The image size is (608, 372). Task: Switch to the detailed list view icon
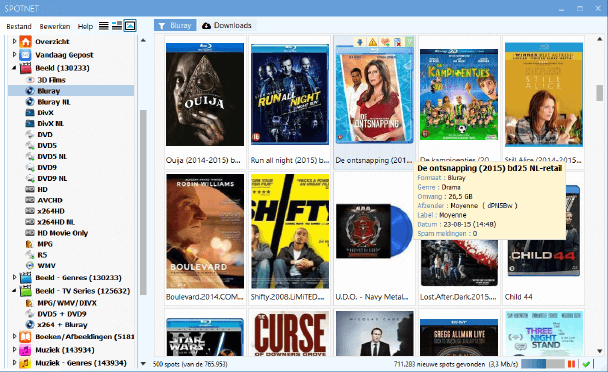(117, 26)
